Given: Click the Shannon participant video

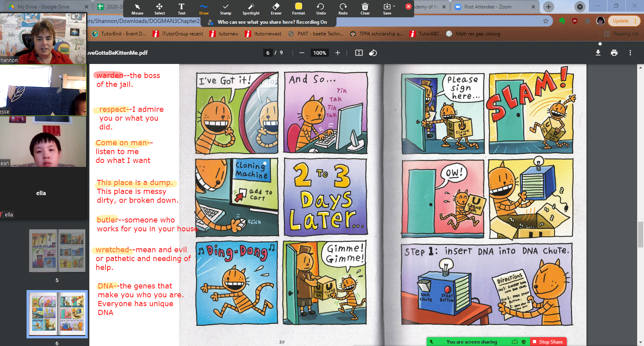Looking at the screenshot, I should [x=43, y=38].
